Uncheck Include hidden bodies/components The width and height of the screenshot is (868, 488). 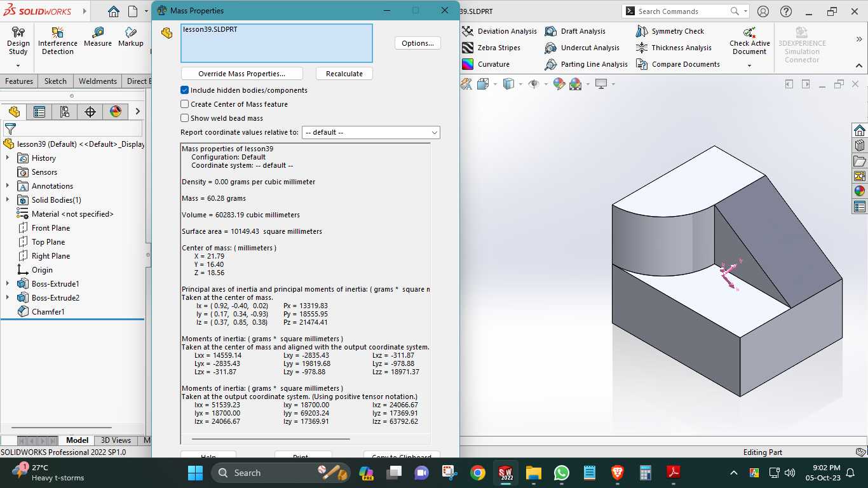click(185, 90)
